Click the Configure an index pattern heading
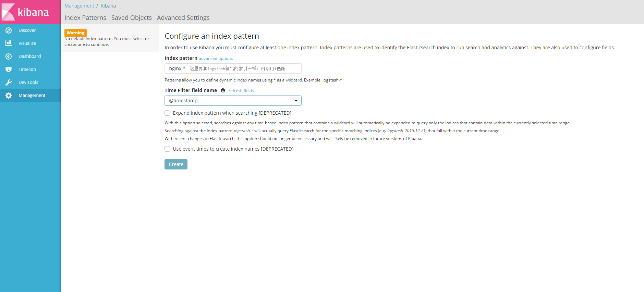This screenshot has height=292, width=644. pos(212,36)
